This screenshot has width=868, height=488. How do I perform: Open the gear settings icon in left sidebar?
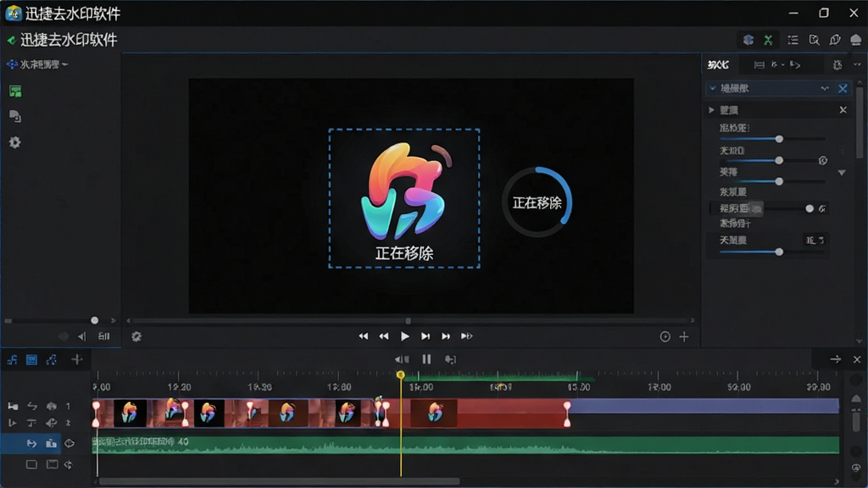pyautogui.click(x=15, y=142)
